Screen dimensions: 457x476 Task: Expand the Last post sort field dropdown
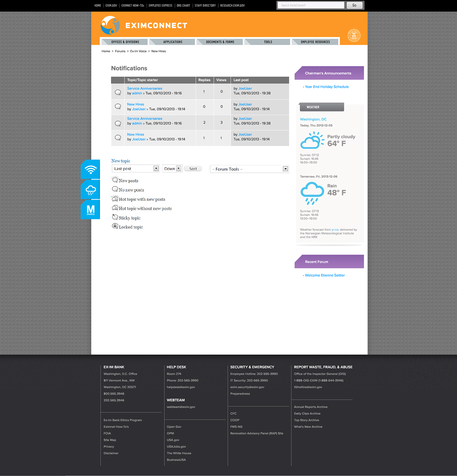[x=156, y=169]
